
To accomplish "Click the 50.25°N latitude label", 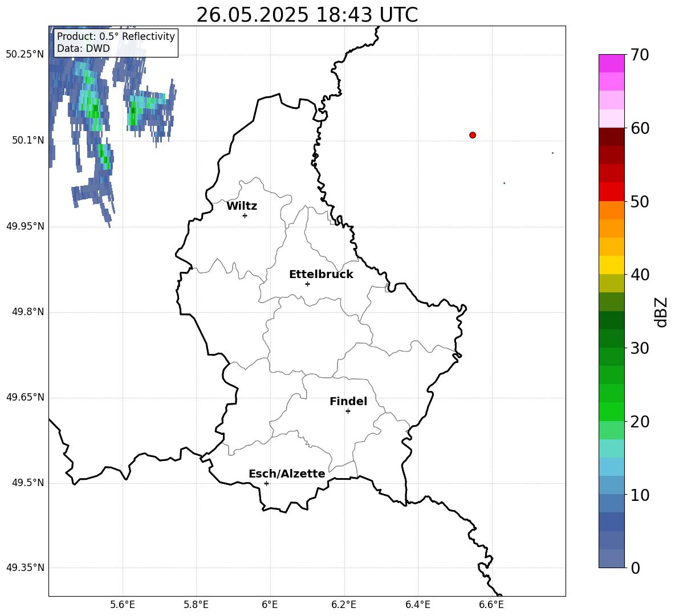I will (x=25, y=55).
